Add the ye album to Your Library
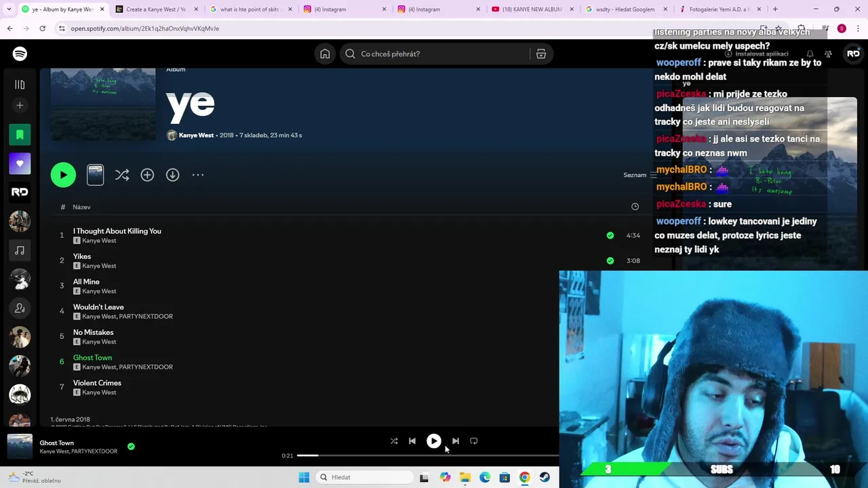 click(x=147, y=175)
